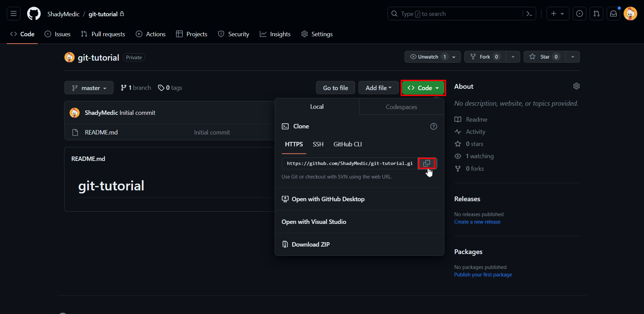Open the create new plus dropdown
This screenshot has height=314, width=644.
tap(558, 14)
